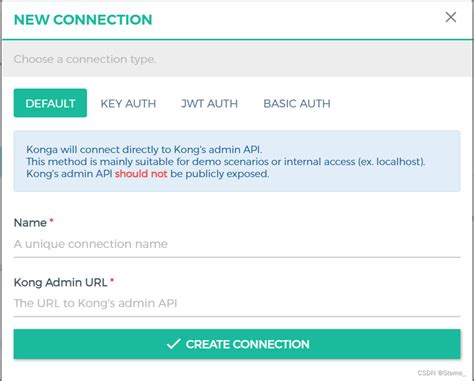
Task: Click the CREATE CONNECTION button
Action: tap(237, 344)
